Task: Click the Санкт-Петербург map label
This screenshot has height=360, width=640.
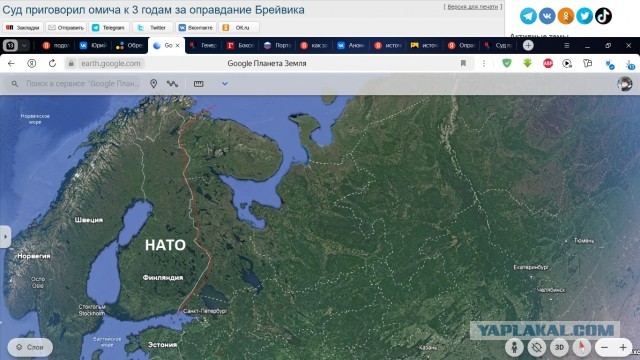Action: tap(205, 311)
